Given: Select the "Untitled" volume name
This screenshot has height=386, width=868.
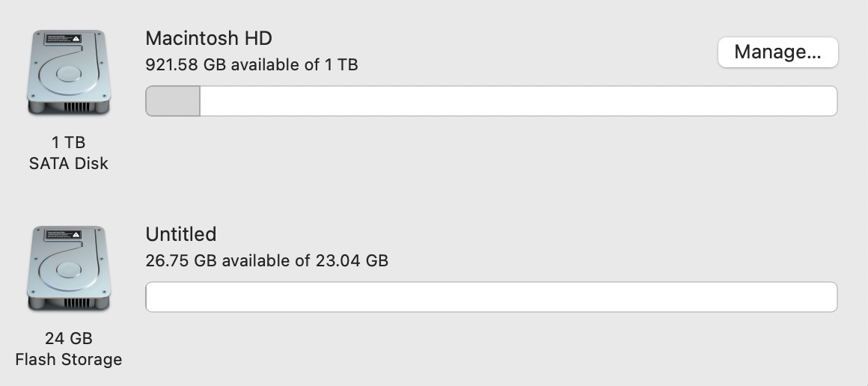Looking at the screenshot, I should 181,234.
